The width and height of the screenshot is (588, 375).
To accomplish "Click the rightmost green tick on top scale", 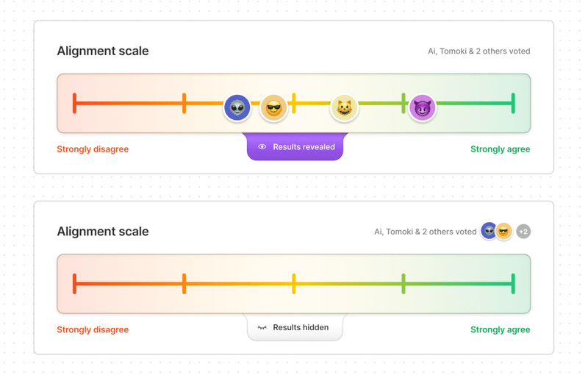I will pos(513,103).
